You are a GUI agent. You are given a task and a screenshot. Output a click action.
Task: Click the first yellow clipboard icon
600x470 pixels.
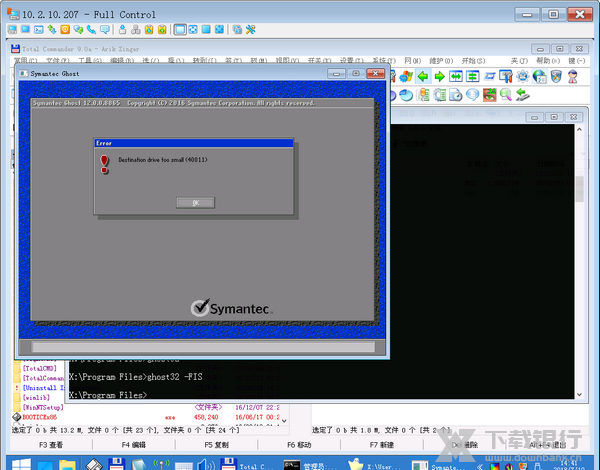click(149, 29)
